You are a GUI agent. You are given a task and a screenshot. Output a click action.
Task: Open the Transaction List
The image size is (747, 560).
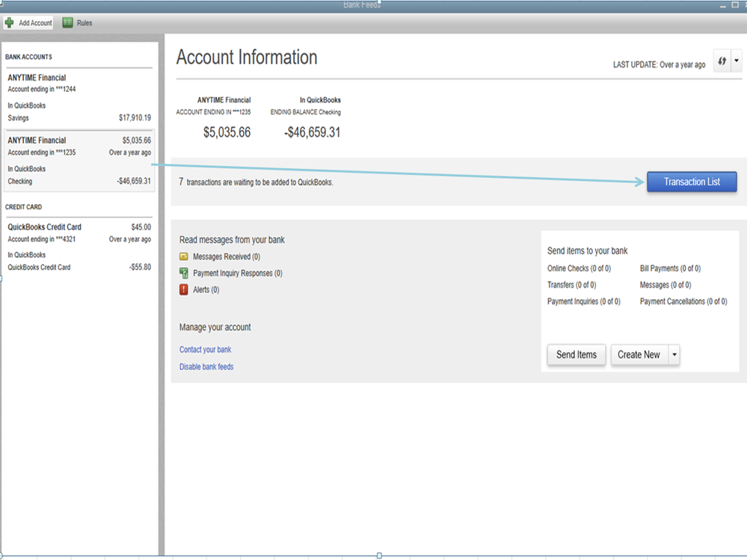pos(692,182)
